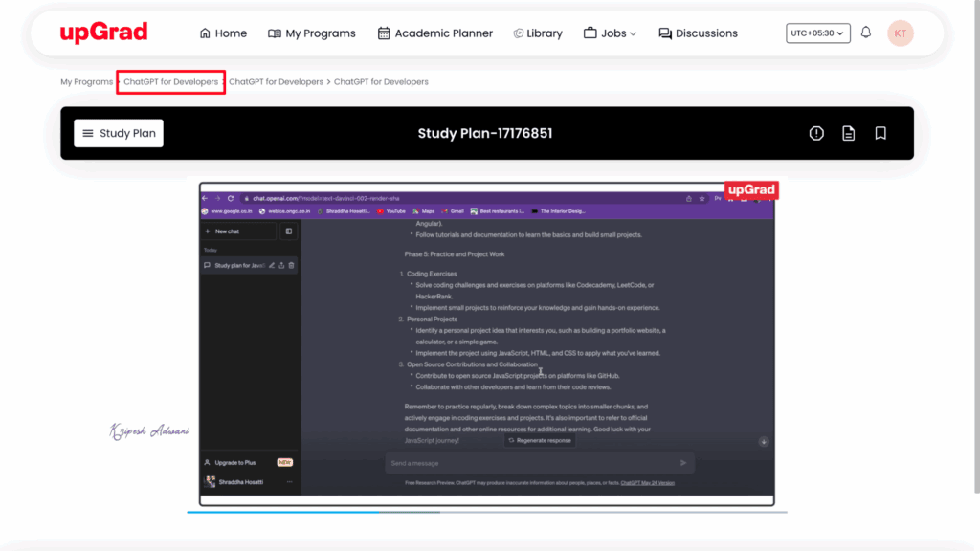Click the red-outlined ChatGPT for Developers breadcrumb
The image size is (980, 551).
(170, 82)
